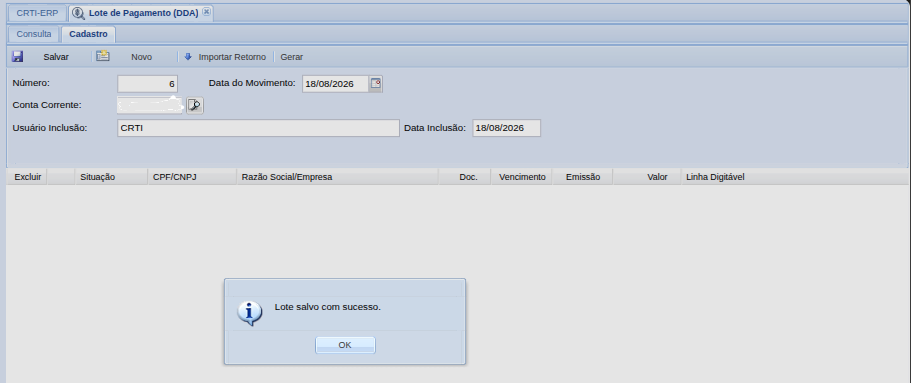The width and height of the screenshot is (911, 383).
Task: Click the Excluir column header
Action: [28, 177]
